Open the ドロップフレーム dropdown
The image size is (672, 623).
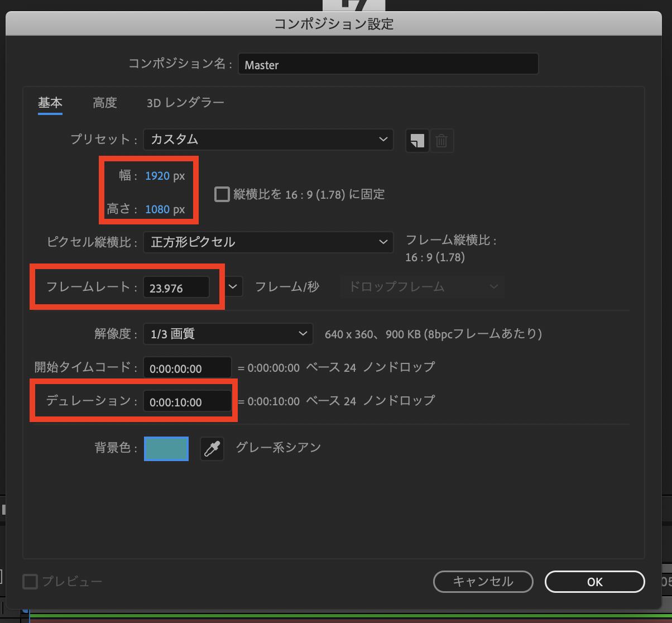point(423,287)
